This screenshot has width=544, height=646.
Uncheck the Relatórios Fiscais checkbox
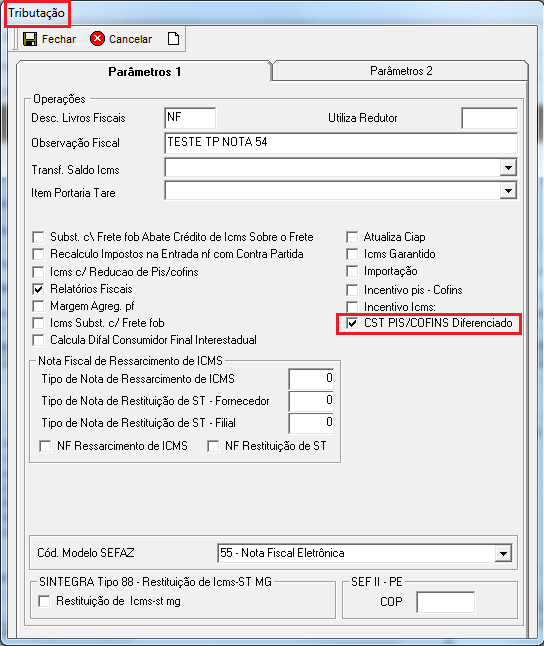[38, 289]
